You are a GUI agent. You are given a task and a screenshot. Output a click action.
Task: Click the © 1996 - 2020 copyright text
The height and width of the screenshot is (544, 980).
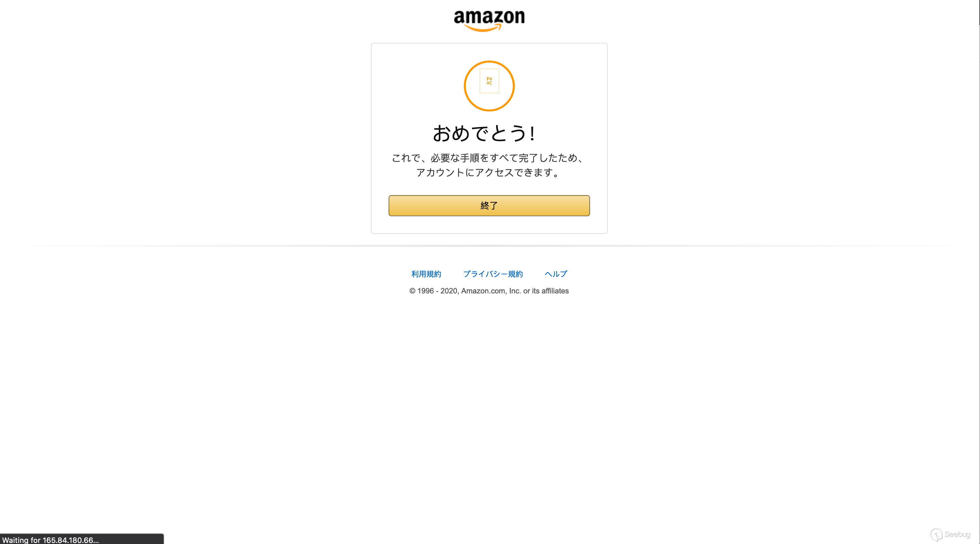(x=489, y=291)
